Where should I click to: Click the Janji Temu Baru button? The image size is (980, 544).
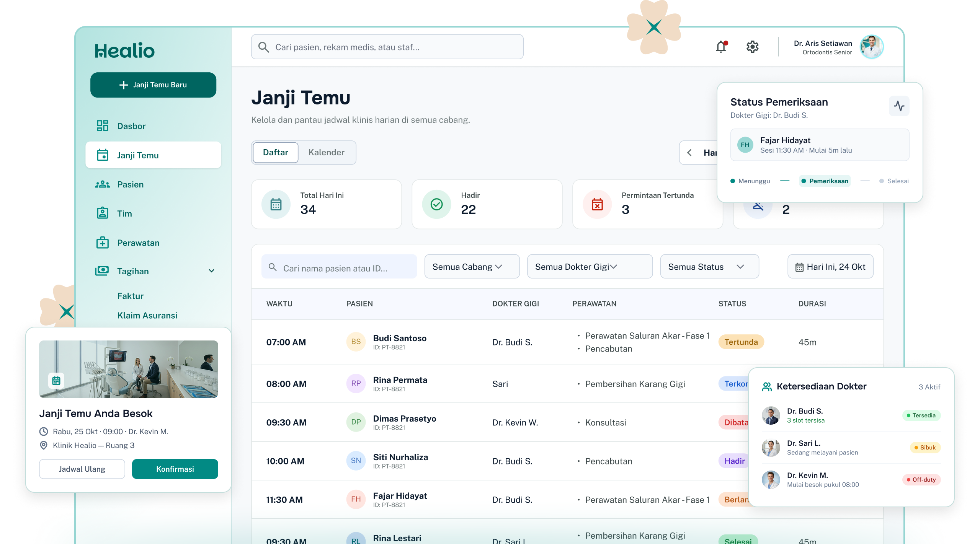tap(153, 85)
